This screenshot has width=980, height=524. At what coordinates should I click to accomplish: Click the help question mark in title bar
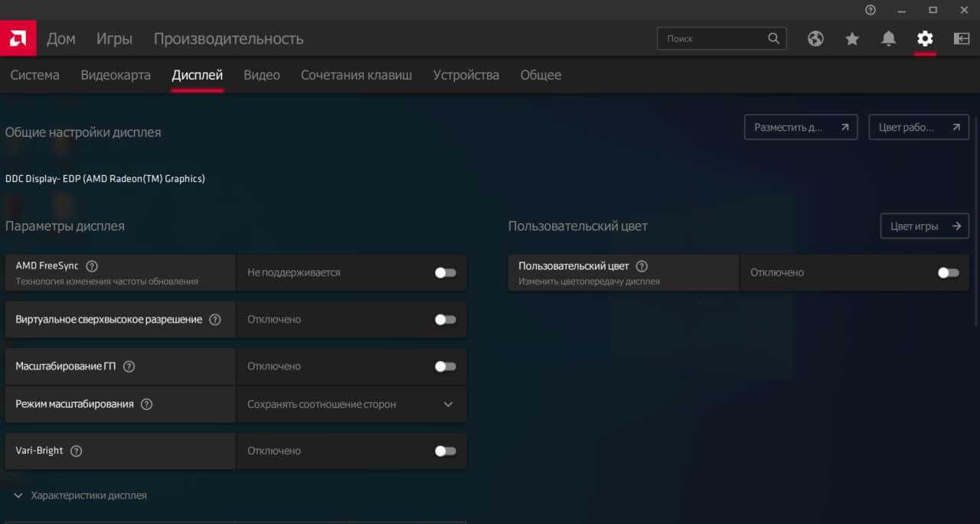tap(871, 10)
